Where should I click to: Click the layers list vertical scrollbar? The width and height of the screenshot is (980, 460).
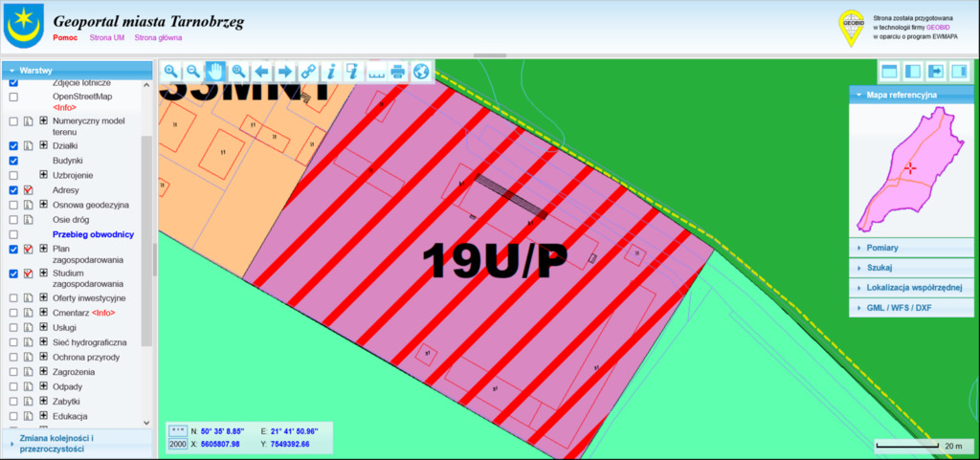[x=146, y=239]
